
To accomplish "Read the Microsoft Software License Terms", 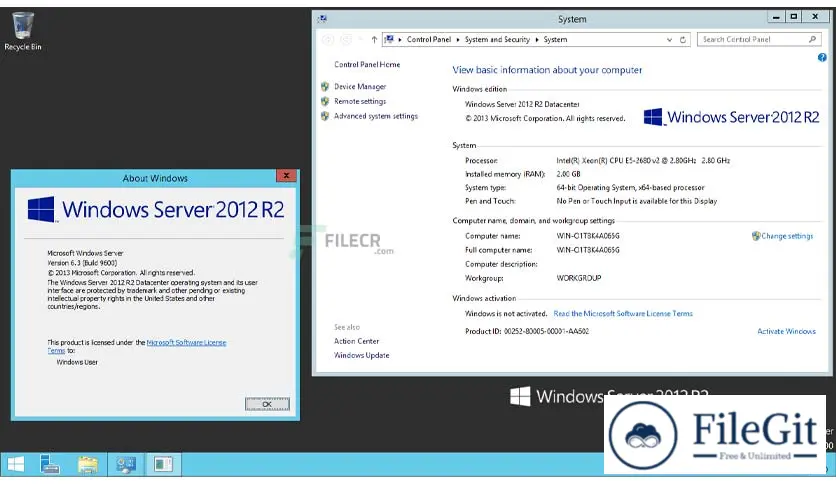I will [623, 313].
